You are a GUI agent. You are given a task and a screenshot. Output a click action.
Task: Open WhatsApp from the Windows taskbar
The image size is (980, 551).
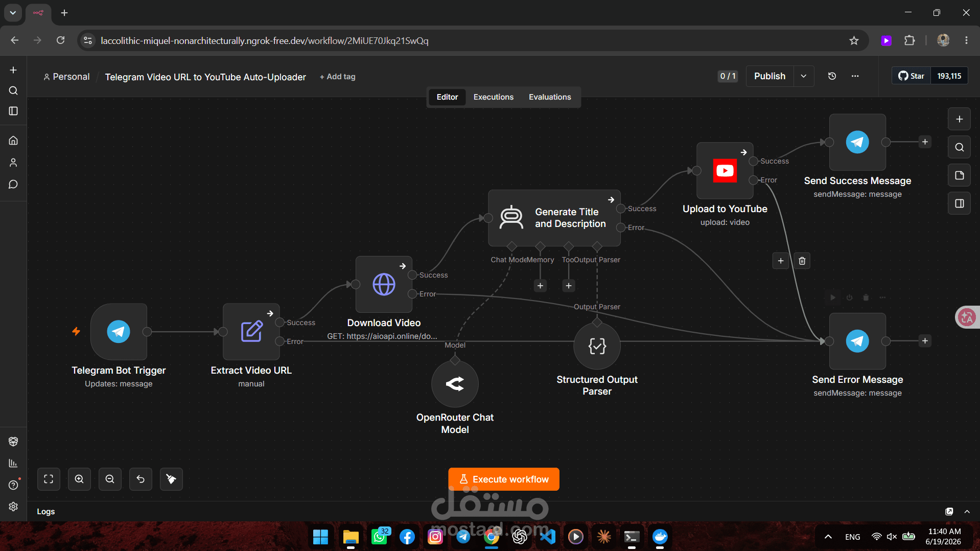(379, 537)
